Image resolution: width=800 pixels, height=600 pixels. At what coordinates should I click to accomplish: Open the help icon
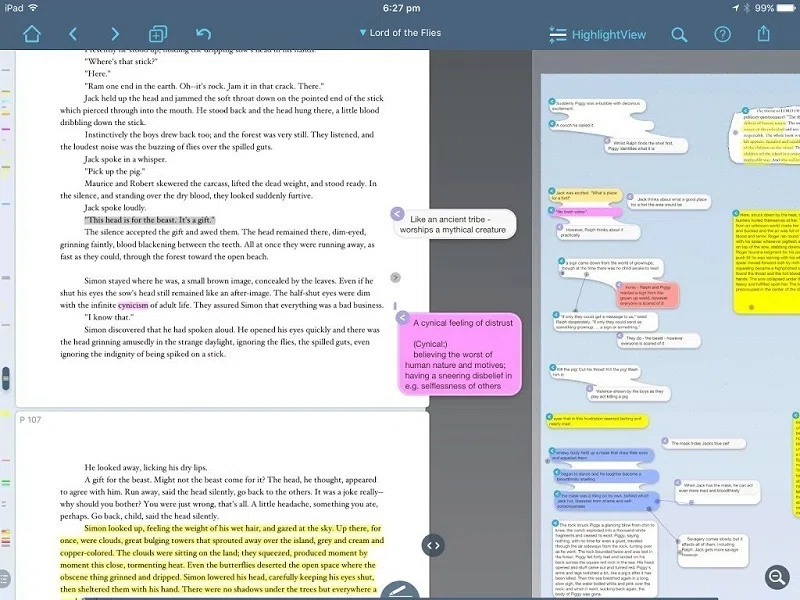coord(722,34)
